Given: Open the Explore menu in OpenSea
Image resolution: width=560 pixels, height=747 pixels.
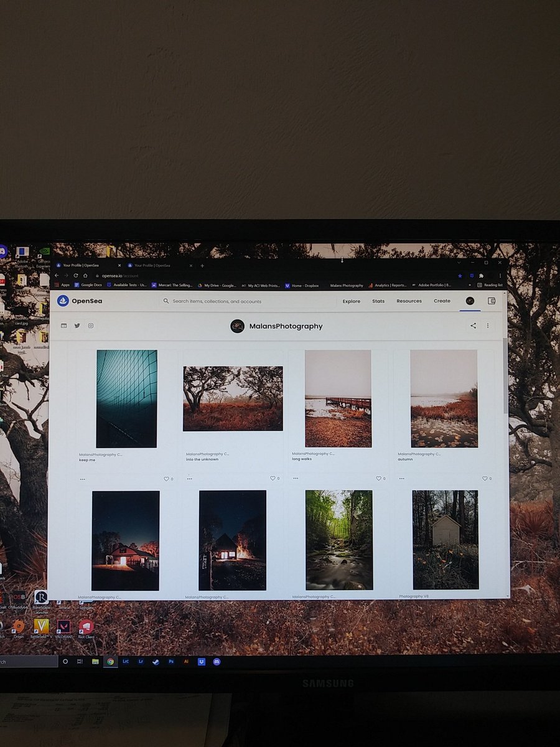Looking at the screenshot, I should [352, 301].
